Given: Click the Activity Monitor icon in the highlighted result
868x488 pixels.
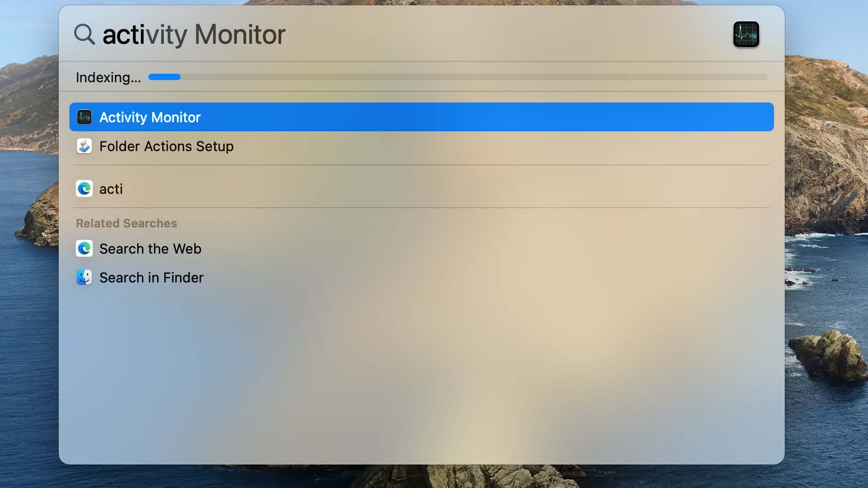Looking at the screenshot, I should 84,117.
